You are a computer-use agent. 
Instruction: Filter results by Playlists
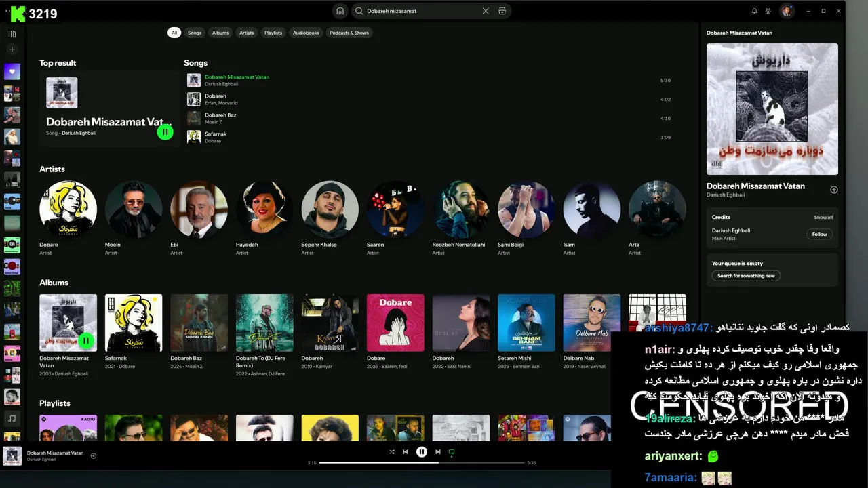pos(273,33)
